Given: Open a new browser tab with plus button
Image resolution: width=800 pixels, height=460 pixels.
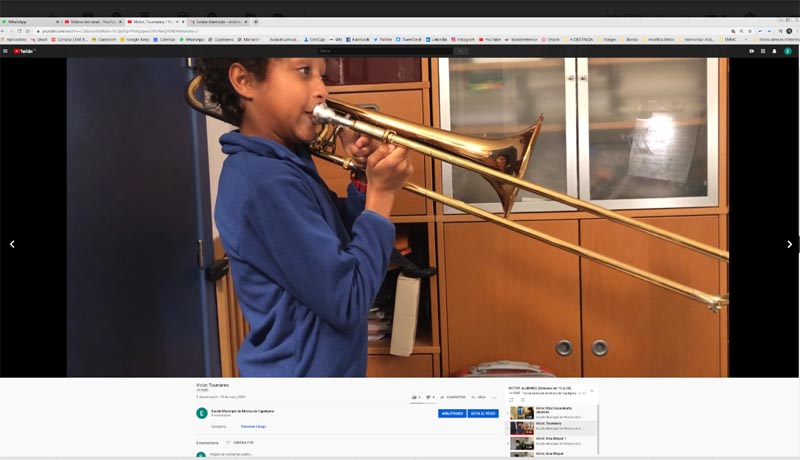Looking at the screenshot, I should pos(256,22).
